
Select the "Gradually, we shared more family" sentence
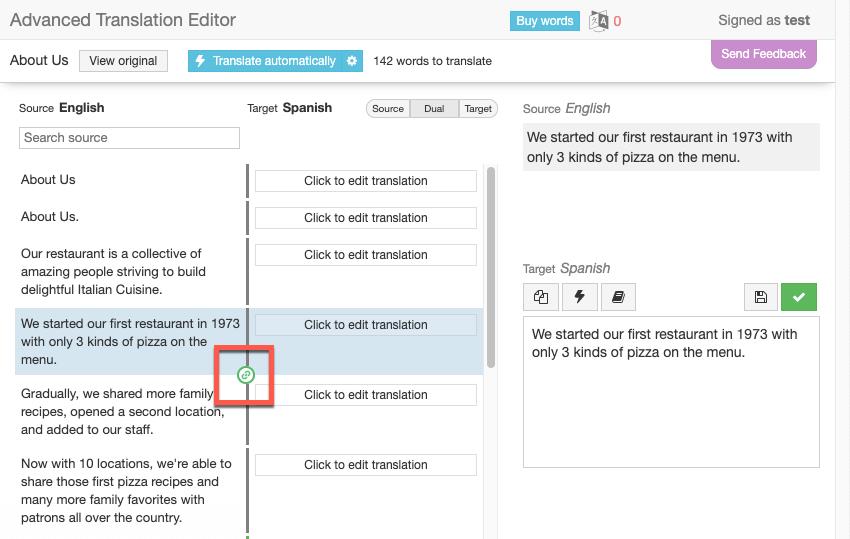tap(125, 412)
